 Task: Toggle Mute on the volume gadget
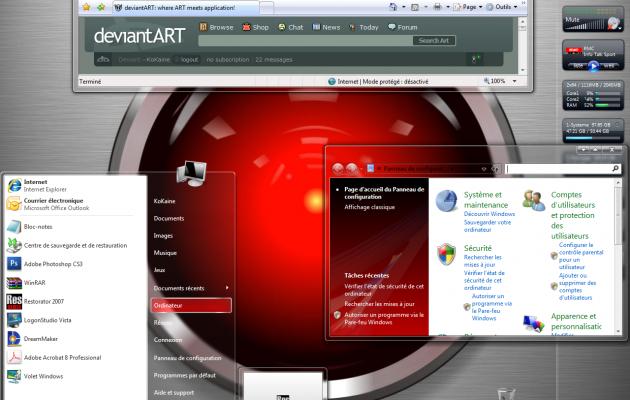click(x=573, y=19)
